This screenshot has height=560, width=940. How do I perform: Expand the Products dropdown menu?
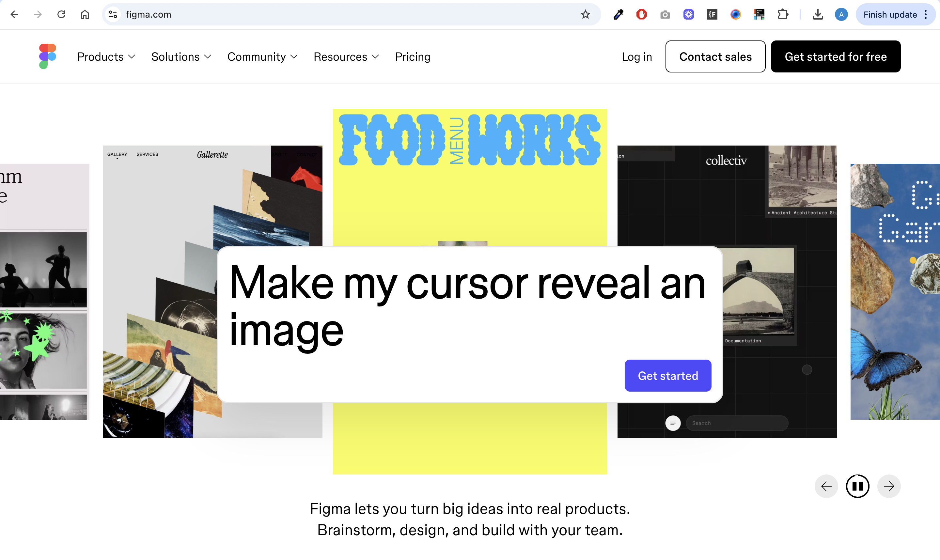coord(106,56)
